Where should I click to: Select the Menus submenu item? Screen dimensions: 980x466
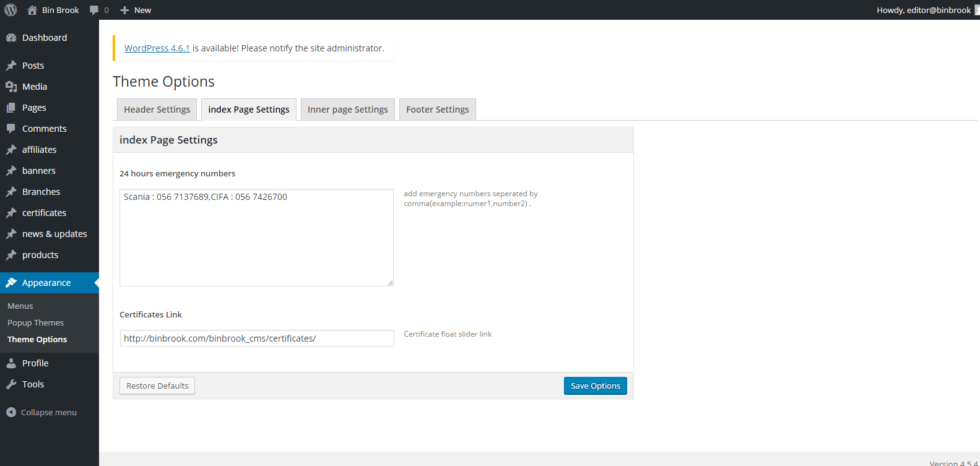click(x=20, y=306)
